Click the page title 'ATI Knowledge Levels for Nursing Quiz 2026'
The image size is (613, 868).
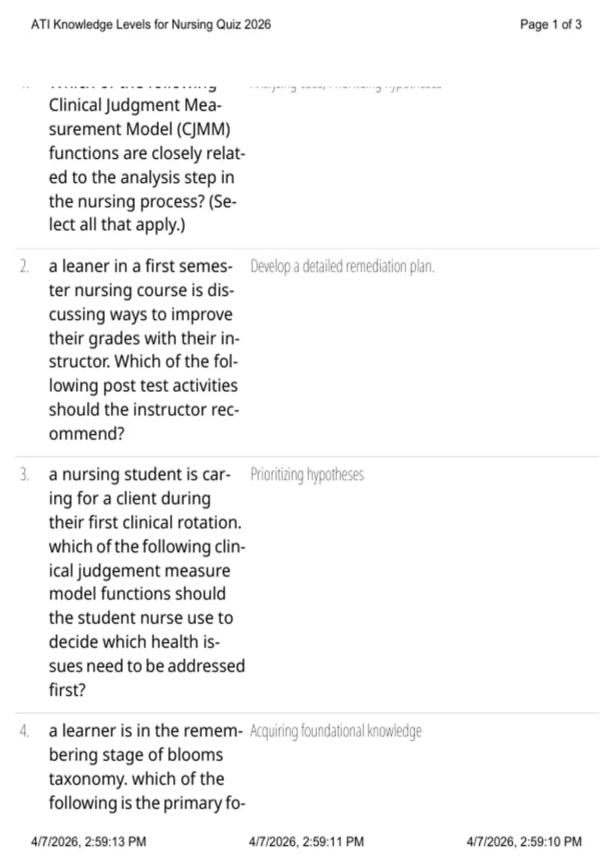[151, 25]
